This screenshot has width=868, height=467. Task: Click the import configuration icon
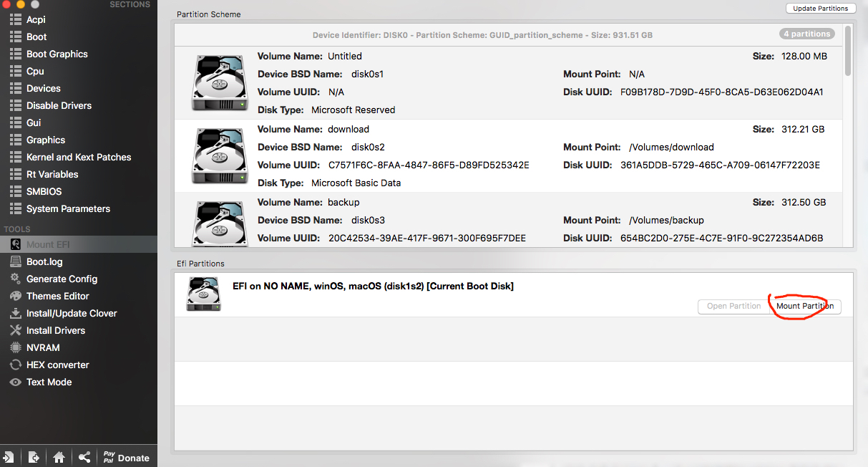9,457
